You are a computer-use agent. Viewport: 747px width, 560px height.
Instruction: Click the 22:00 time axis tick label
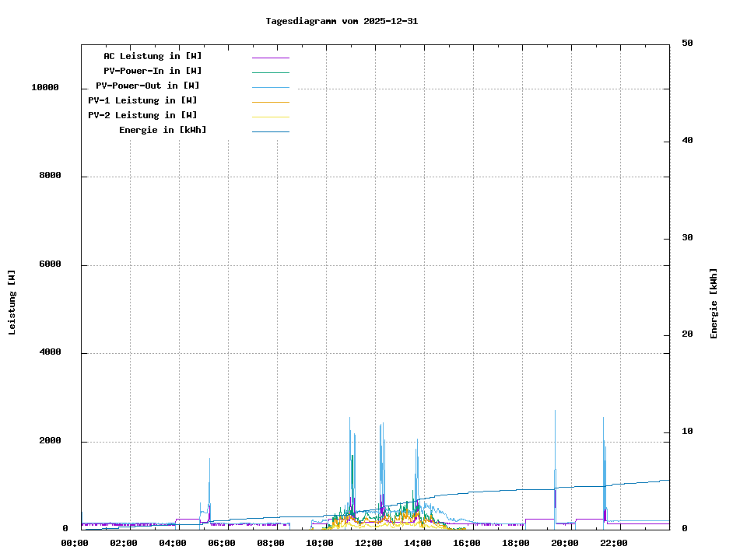pos(614,543)
